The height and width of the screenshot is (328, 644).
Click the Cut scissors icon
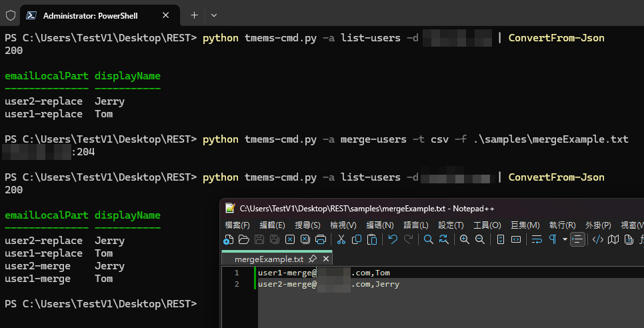341,240
